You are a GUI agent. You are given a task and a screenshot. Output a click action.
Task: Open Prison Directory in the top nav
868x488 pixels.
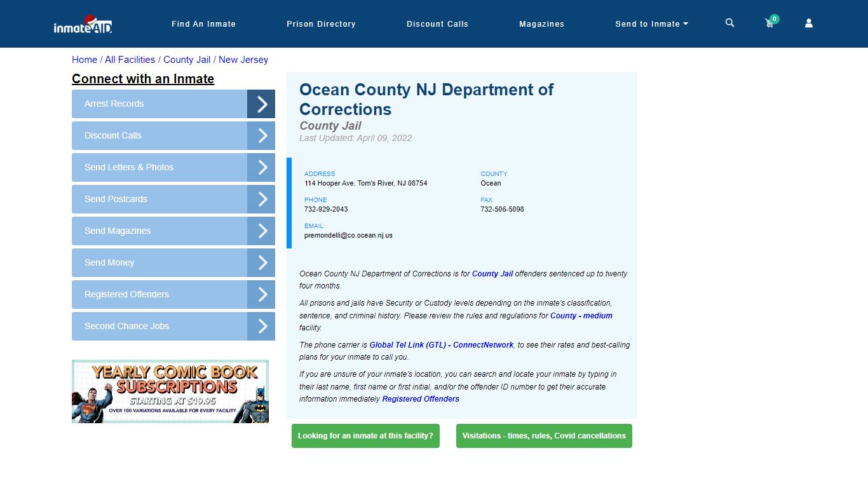(x=321, y=24)
